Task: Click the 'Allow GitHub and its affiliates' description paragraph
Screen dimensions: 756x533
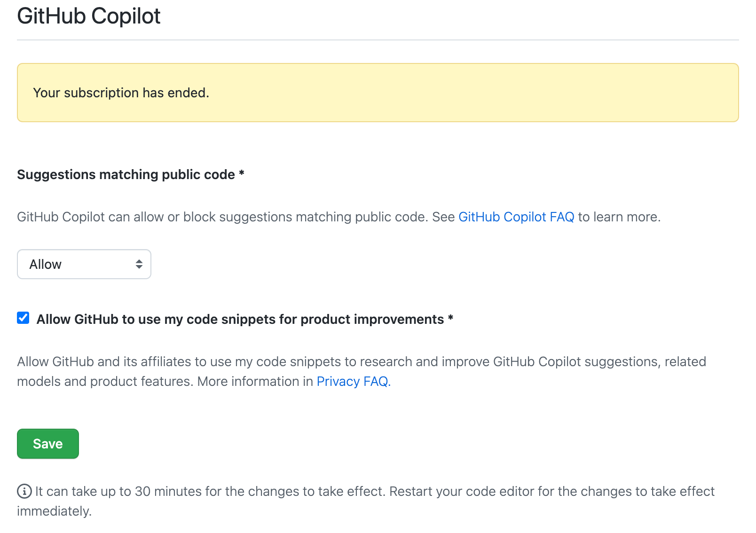Action: coord(362,371)
